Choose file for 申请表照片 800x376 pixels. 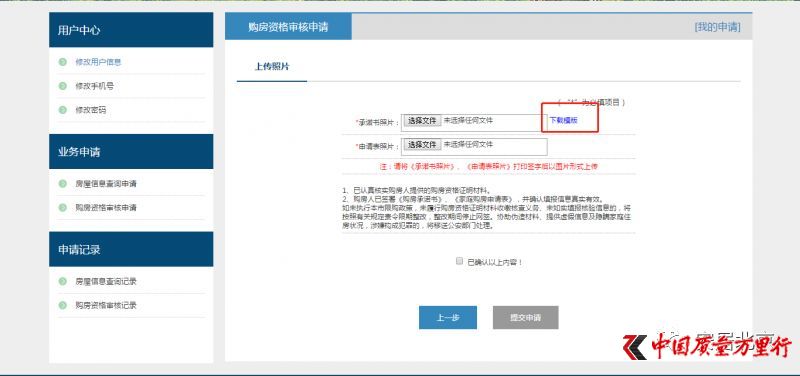[x=422, y=145]
